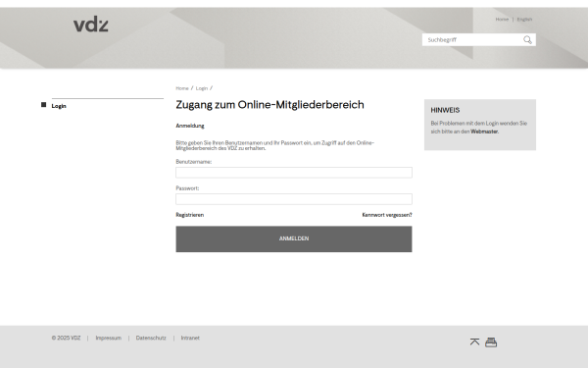Screen dimensions: 588x368
Task: Click the Webmaster link in the Hinweis box
Action: point(484,131)
